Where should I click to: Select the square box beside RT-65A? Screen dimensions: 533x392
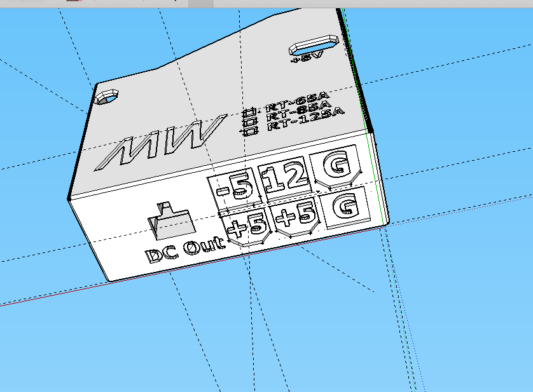click(249, 112)
